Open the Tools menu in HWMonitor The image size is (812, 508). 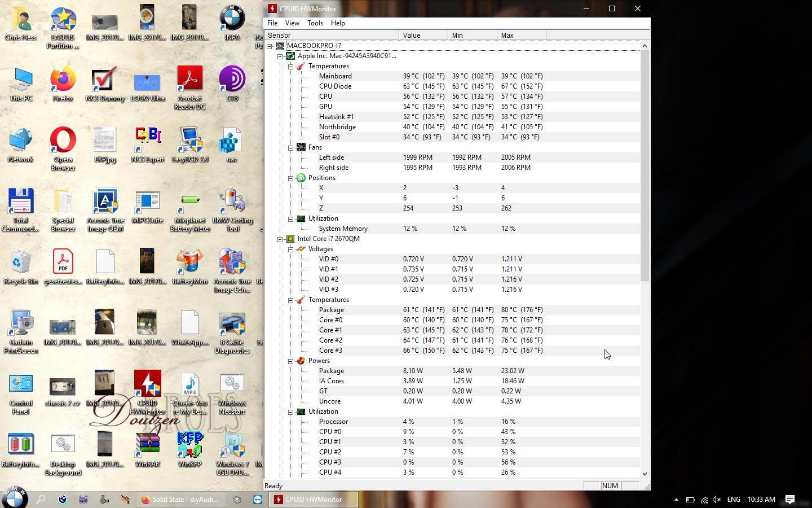(315, 23)
